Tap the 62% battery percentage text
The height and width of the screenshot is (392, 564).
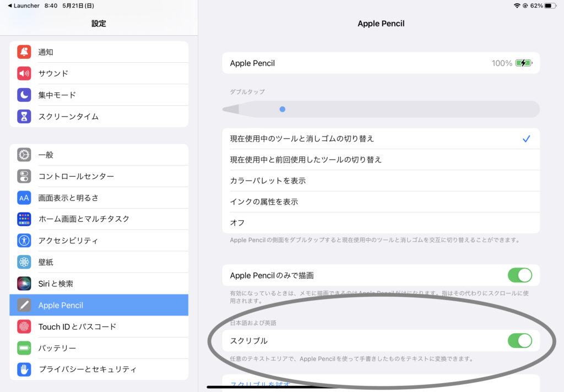point(536,6)
